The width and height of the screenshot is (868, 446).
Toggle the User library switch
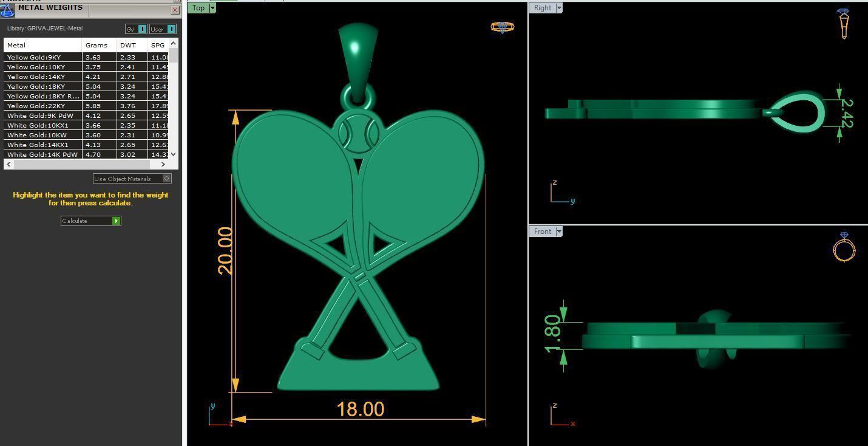(x=163, y=29)
